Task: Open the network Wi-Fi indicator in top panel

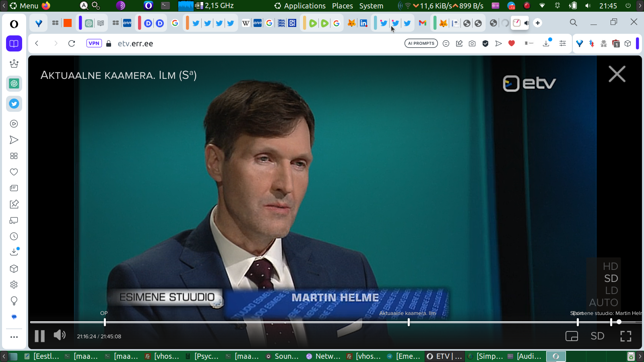Action: click(542, 6)
